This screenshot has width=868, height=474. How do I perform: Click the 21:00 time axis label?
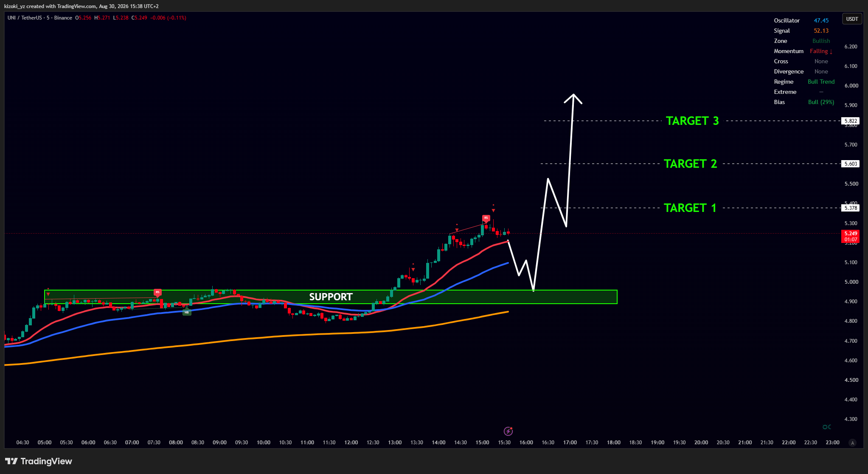pyautogui.click(x=745, y=443)
